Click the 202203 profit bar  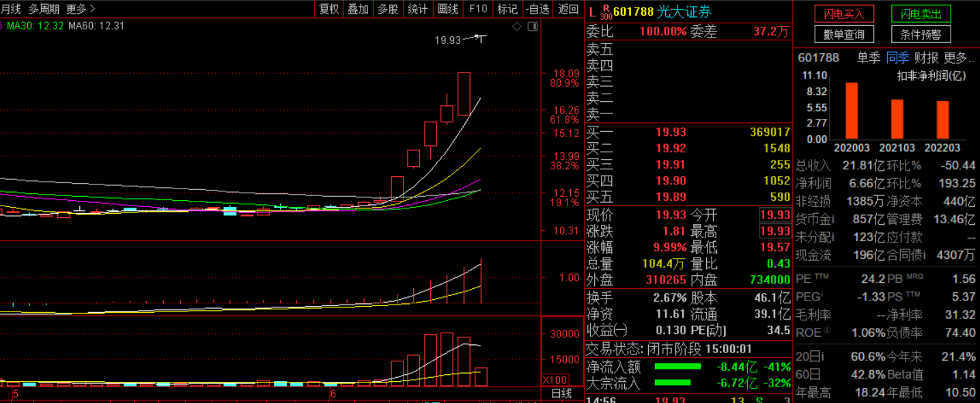pyautogui.click(x=942, y=120)
